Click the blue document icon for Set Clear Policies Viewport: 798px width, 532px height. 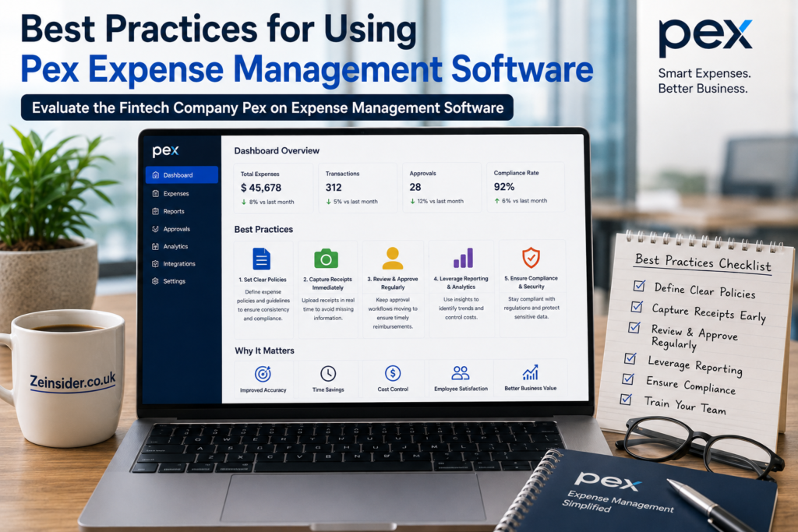[262, 259]
